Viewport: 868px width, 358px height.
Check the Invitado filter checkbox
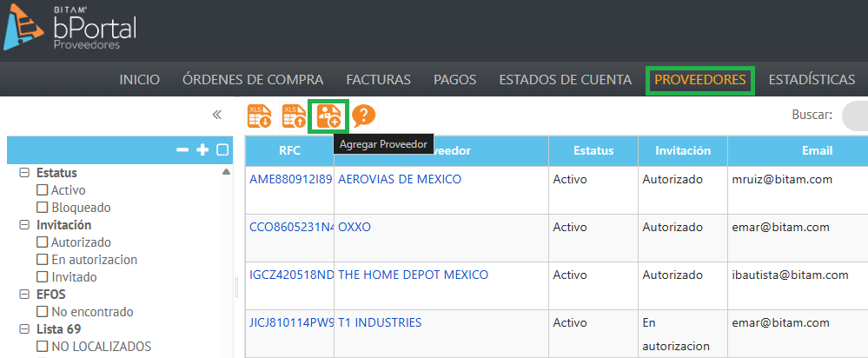click(42, 276)
